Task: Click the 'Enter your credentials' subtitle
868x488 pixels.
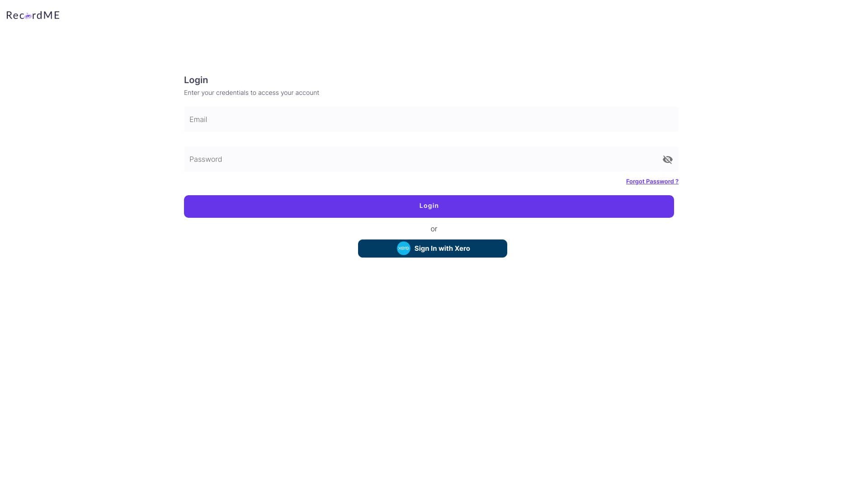Action: 251,93
